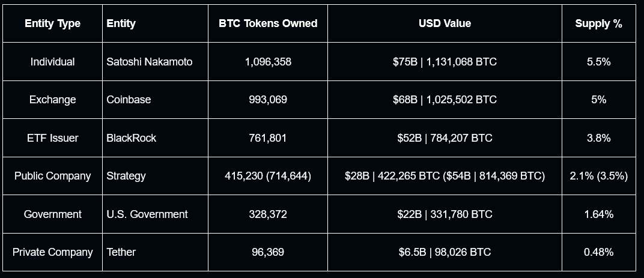Click the Private Company type cell

(x=52, y=252)
